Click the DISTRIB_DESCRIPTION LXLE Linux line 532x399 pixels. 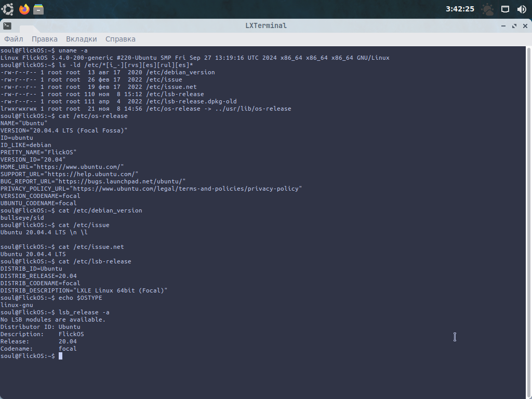(84, 290)
